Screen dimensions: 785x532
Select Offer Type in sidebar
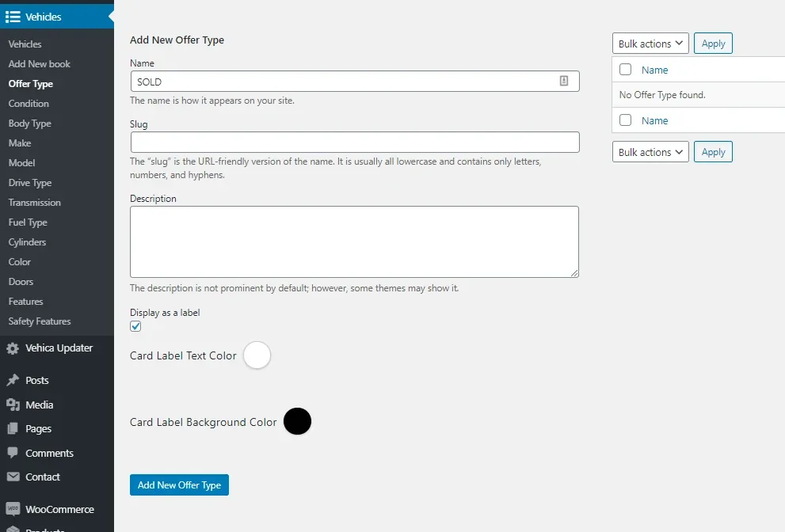[31, 84]
